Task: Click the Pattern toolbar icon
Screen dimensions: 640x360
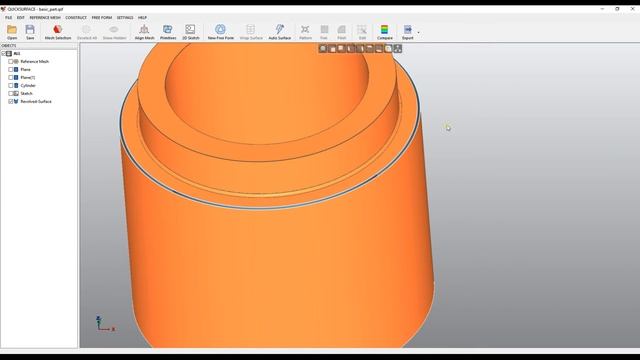Action: 305,32
